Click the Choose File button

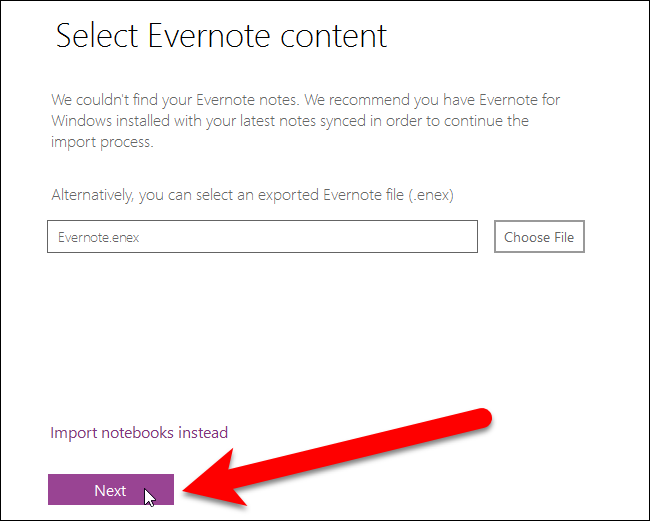coord(539,237)
